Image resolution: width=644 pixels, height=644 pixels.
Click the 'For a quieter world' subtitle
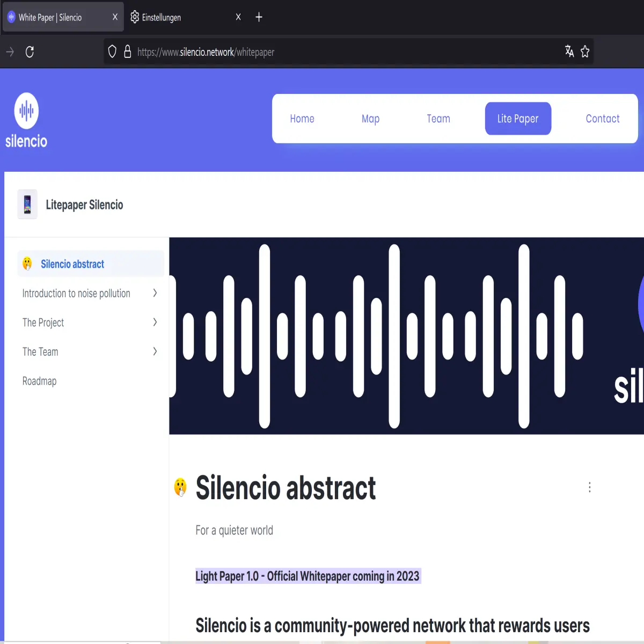coord(234,530)
